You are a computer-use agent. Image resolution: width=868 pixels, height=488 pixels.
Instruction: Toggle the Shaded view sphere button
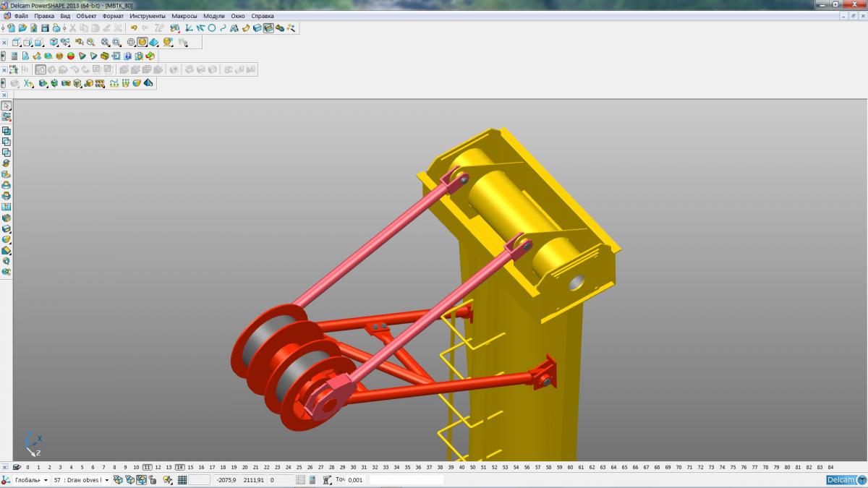[142, 43]
